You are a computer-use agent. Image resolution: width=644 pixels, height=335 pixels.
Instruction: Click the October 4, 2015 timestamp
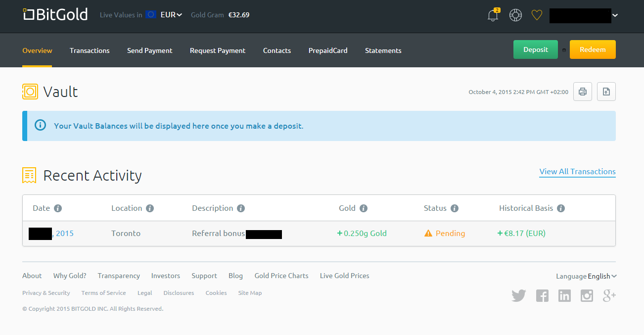tap(518, 92)
